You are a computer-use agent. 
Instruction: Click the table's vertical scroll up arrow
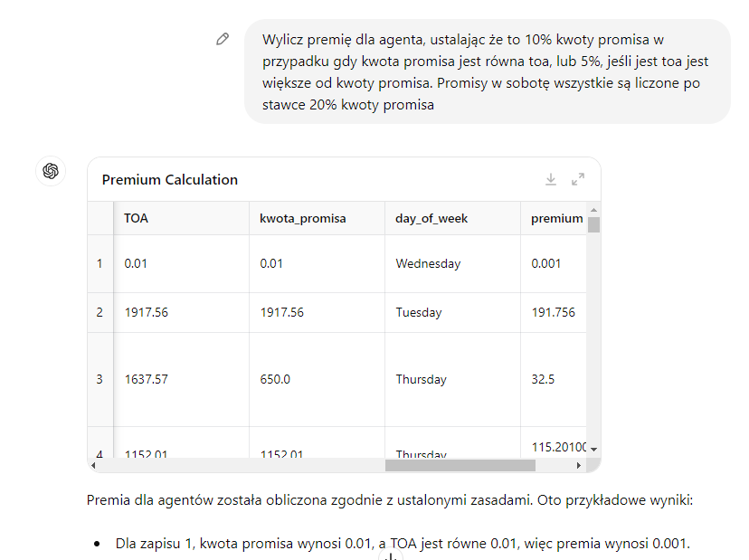(594, 211)
